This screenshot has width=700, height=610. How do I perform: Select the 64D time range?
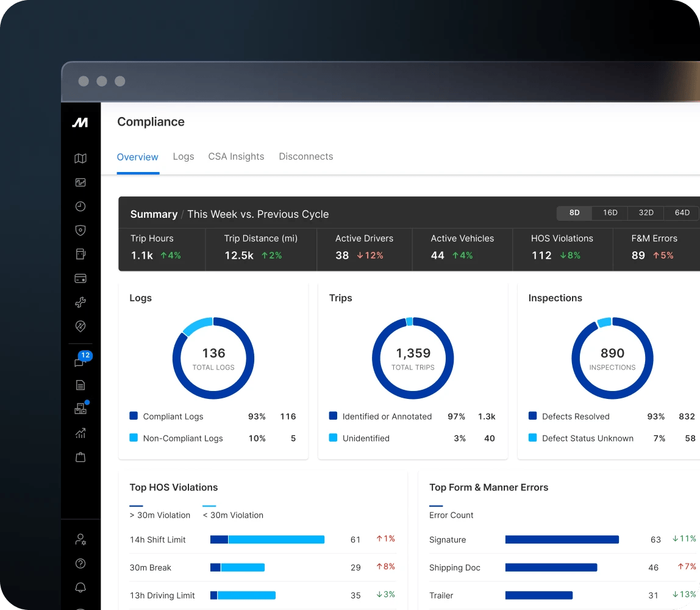pos(682,213)
